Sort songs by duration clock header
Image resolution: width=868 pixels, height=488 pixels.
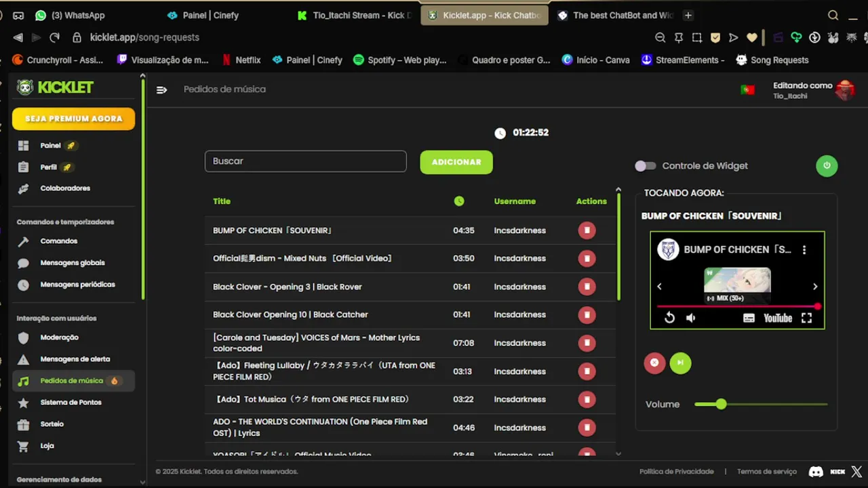tap(459, 201)
